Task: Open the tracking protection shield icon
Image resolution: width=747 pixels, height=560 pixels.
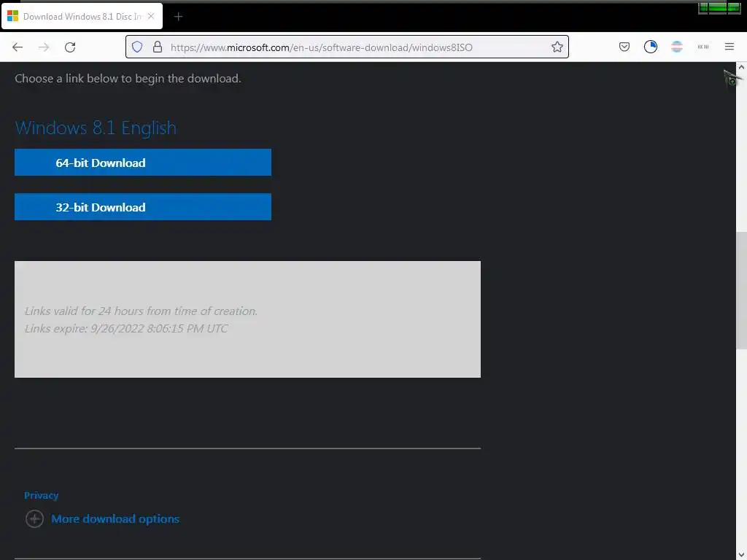Action: point(137,47)
